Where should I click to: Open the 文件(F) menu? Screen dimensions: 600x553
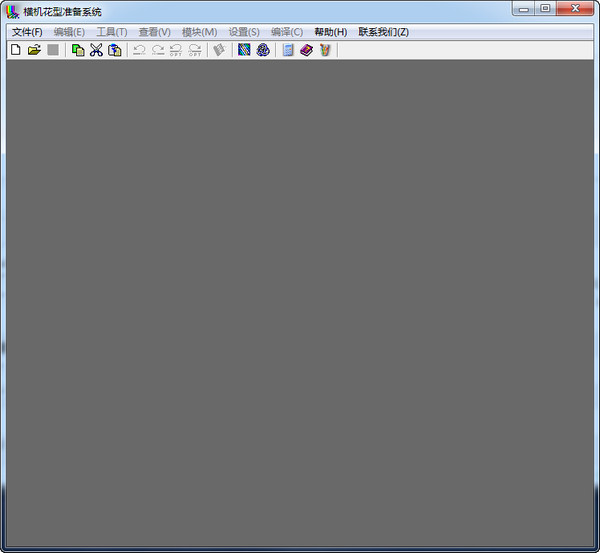coord(27,32)
